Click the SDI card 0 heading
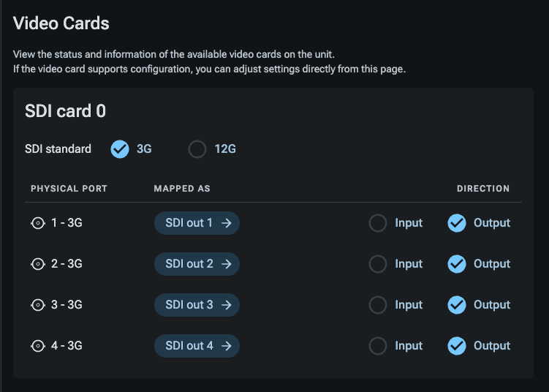Screen dimensions: 549x392 coord(66,111)
